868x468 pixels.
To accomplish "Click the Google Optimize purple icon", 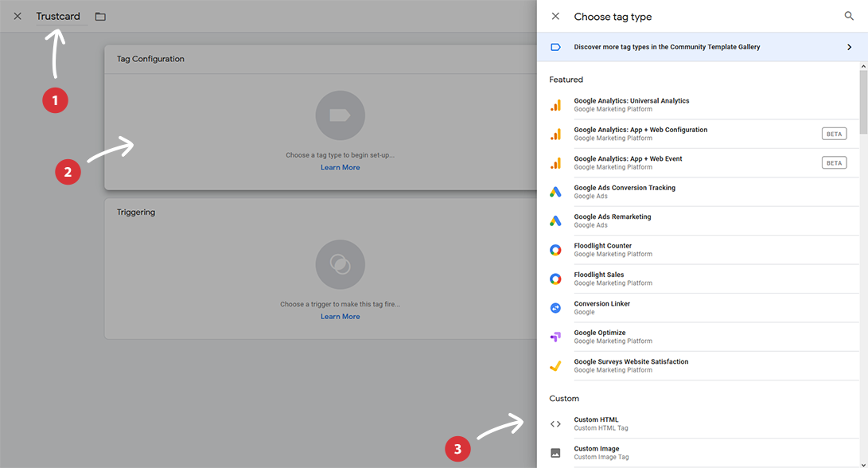I will [556, 337].
